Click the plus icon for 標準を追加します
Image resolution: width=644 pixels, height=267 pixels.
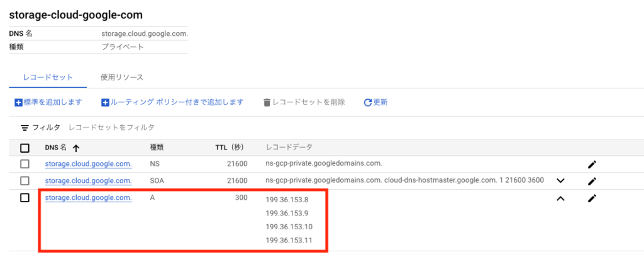click(x=18, y=102)
